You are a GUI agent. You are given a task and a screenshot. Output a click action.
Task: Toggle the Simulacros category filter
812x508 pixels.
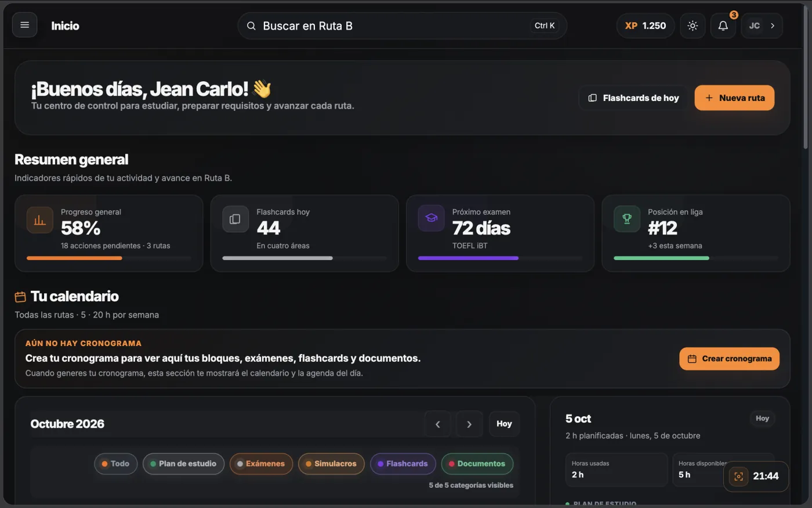point(331,463)
